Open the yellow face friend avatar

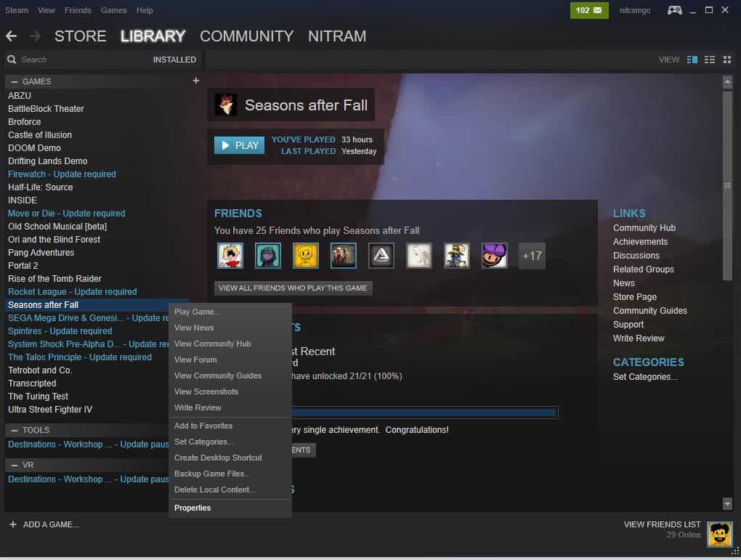[306, 256]
